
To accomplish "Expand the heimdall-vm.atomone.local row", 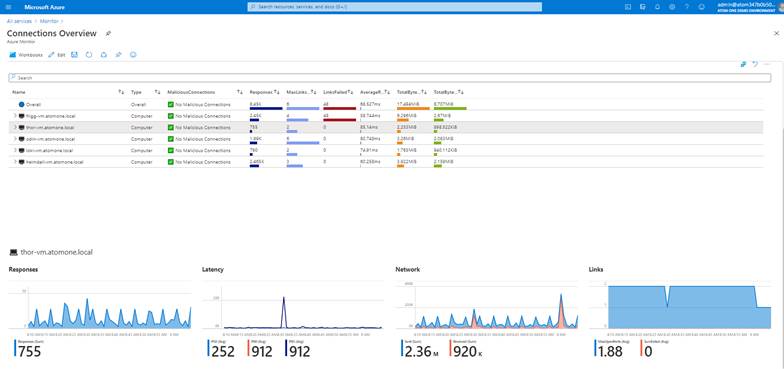I will (x=15, y=162).
